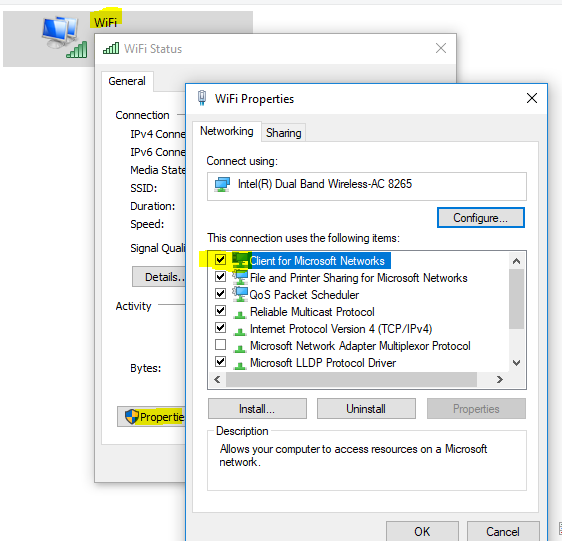This screenshot has height=541, width=562.
Task: Click the Multiplexor Protocol item icon
Action: (x=239, y=348)
